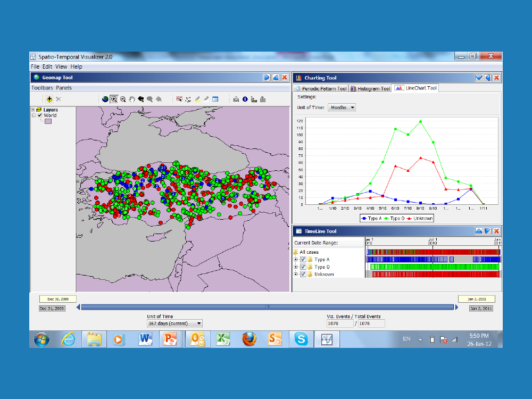532x399 pixels.
Task: Click the blue Info identify icon
Action: point(245,99)
